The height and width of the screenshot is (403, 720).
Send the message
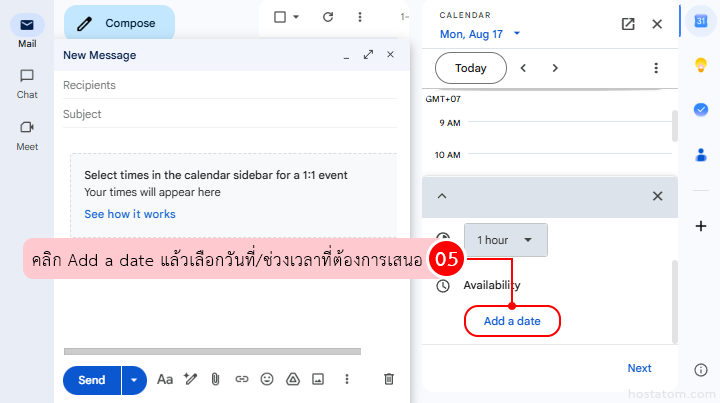point(92,380)
